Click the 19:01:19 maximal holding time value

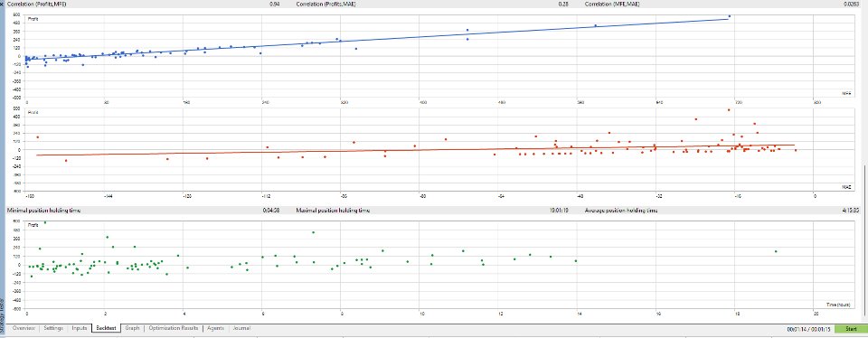click(558, 211)
